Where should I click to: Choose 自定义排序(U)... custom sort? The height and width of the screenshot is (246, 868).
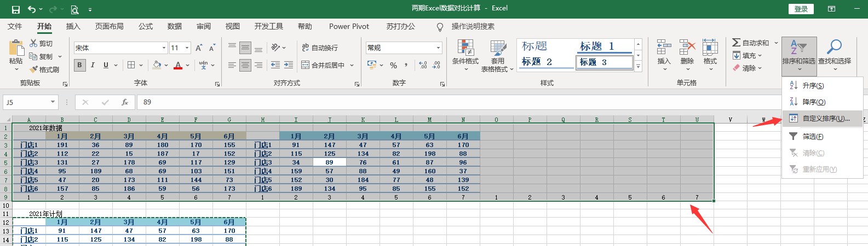tap(823, 119)
